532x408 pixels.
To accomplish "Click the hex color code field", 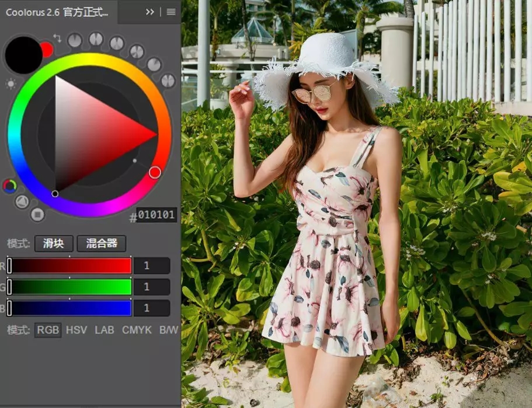I will (157, 215).
